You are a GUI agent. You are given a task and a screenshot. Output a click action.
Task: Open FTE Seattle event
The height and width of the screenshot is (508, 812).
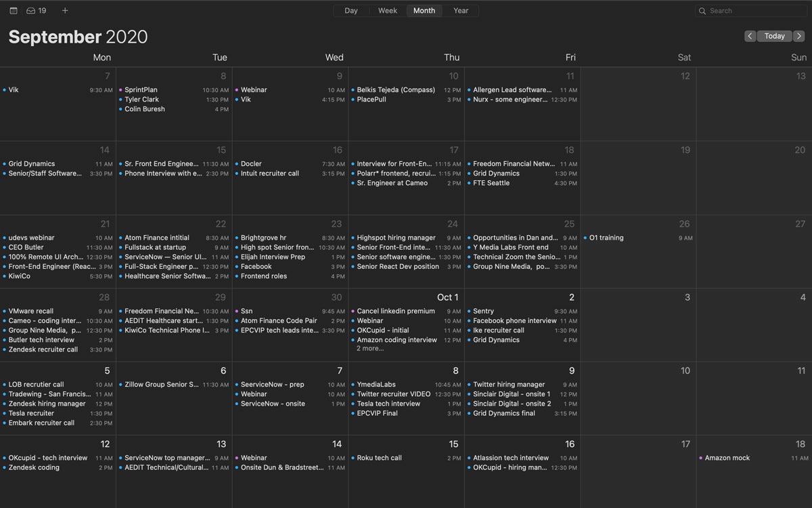click(x=522, y=183)
